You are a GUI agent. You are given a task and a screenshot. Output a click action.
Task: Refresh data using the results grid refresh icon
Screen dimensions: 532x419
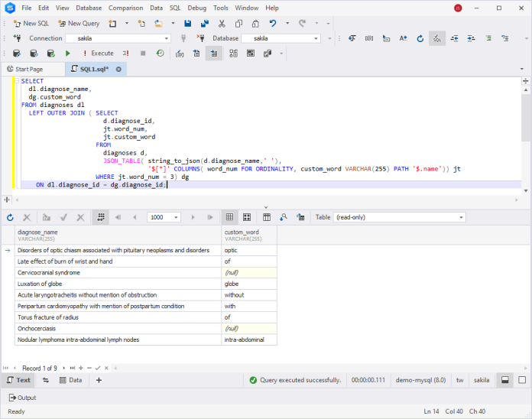pos(10,217)
